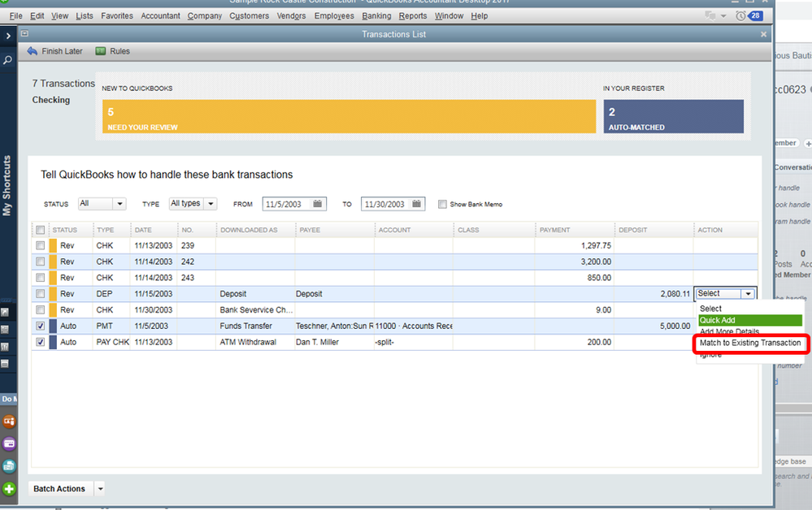Click the orange sidebar shortcut icon

tap(9, 421)
